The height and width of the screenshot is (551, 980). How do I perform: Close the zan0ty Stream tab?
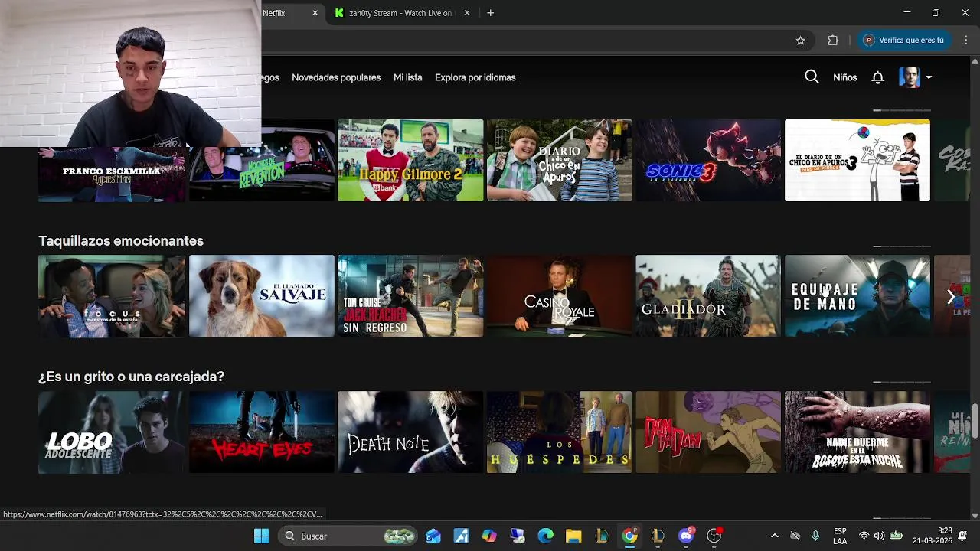click(467, 13)
